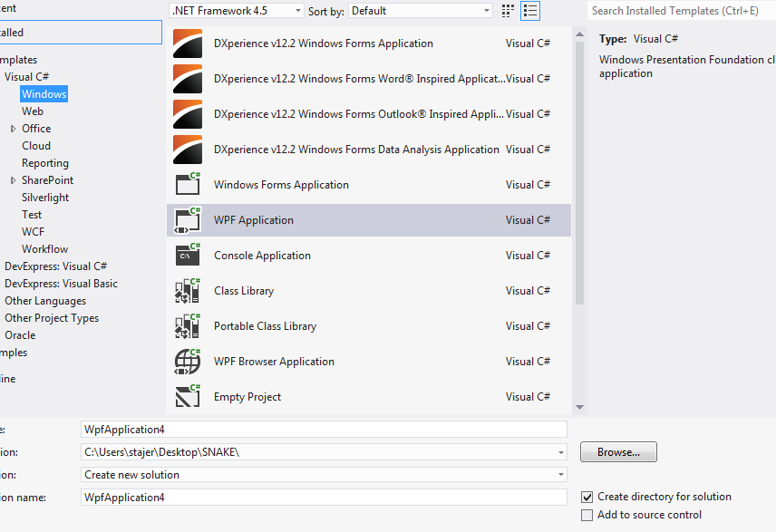The image size is (776, 532).
Task: Click the Browse button
Action: point(618,451)
